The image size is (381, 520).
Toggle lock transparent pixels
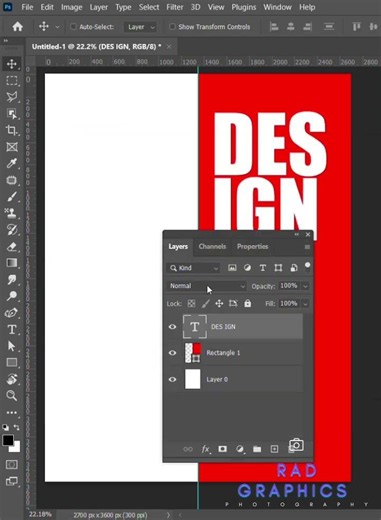click(191, 303)
